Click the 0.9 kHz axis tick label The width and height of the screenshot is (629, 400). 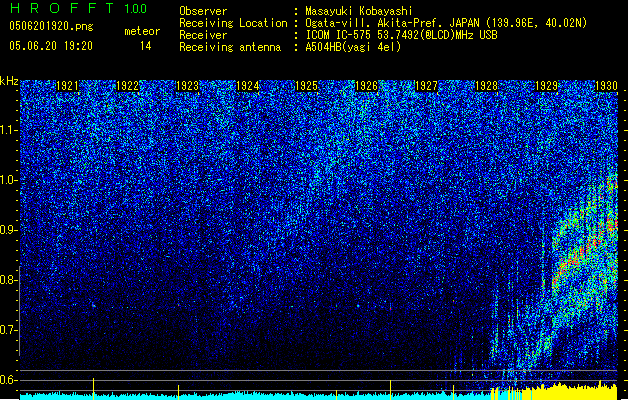8,230
